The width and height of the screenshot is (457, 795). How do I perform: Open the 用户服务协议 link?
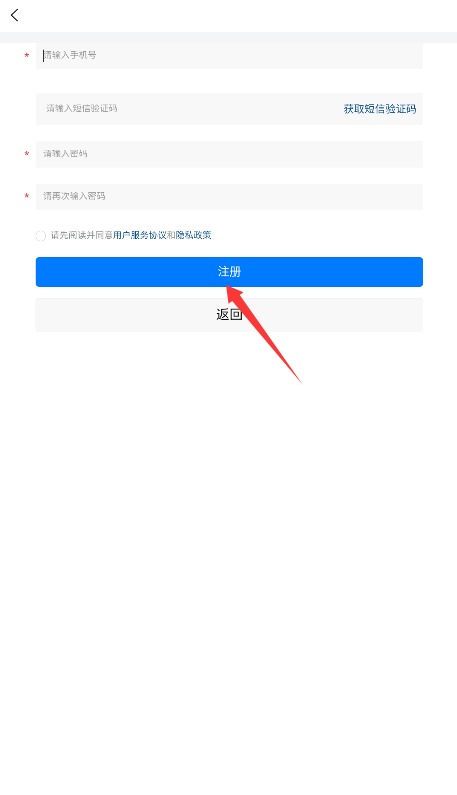point(139,235)
